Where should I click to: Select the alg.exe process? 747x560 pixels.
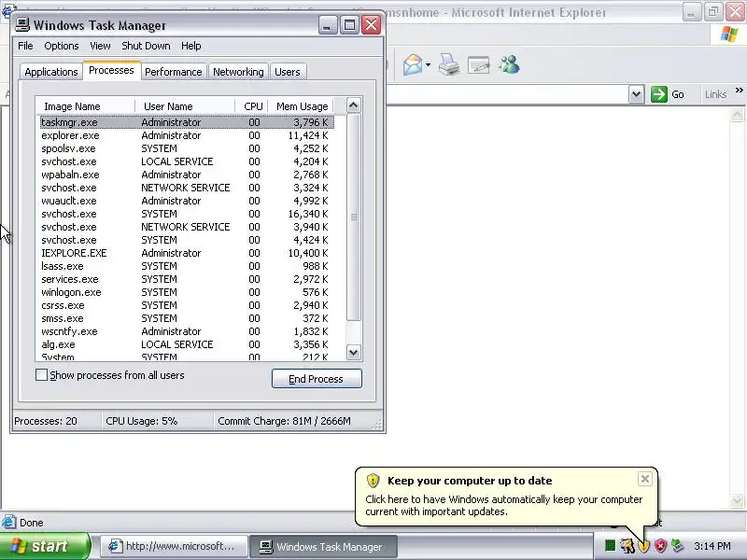click(188, 344)
